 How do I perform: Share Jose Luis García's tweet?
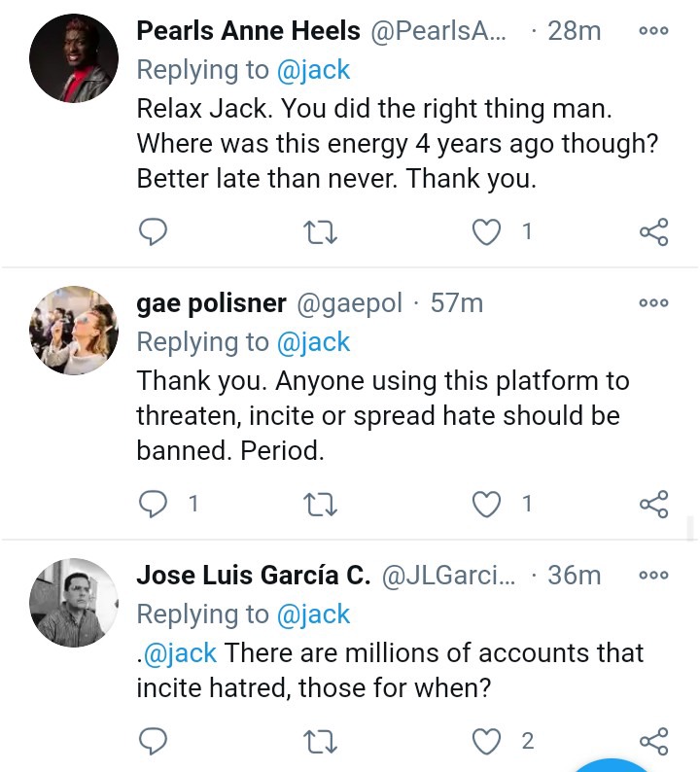pyautogui.click(x=653, y=742)
